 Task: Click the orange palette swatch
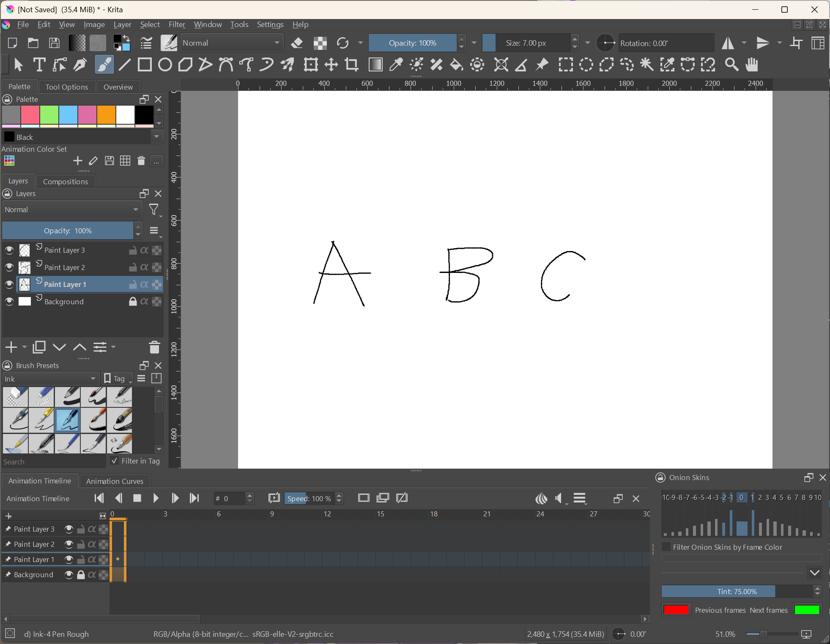[x=106, y=115]
